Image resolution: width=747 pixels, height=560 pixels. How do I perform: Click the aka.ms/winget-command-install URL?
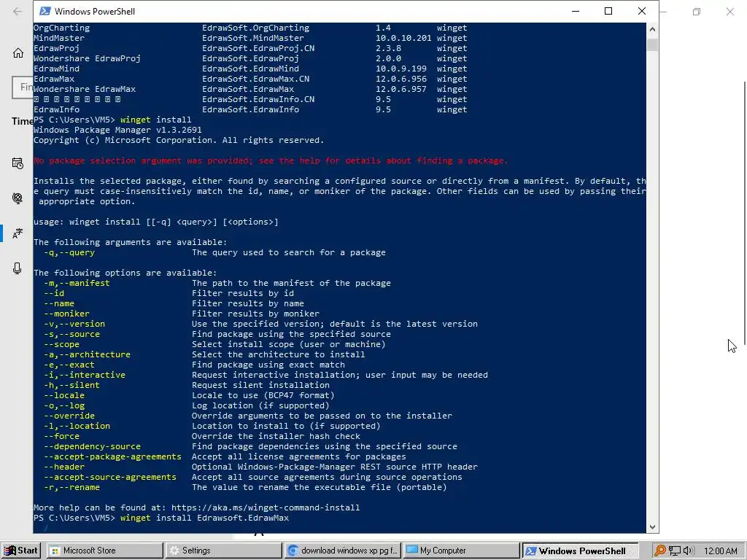pos(266,507)
